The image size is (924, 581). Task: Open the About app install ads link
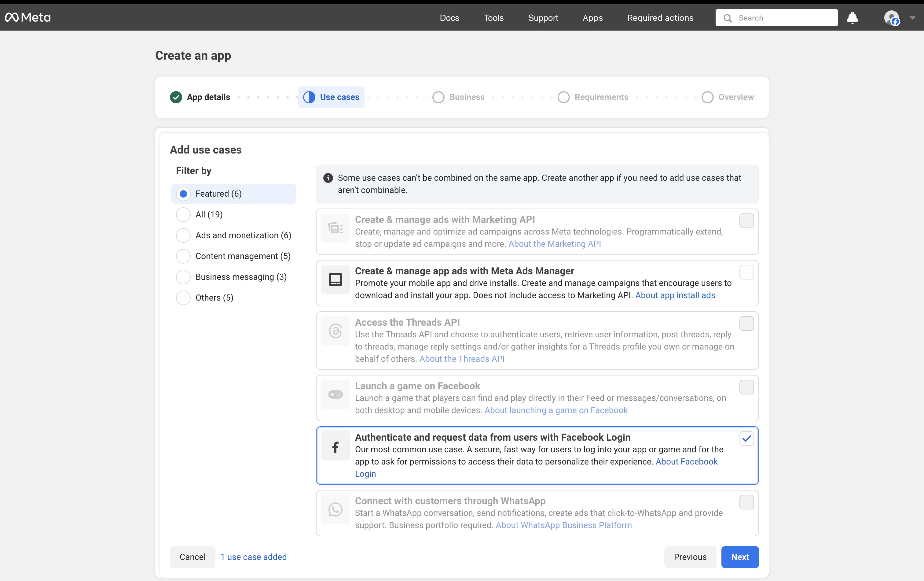tap(675, 295)
